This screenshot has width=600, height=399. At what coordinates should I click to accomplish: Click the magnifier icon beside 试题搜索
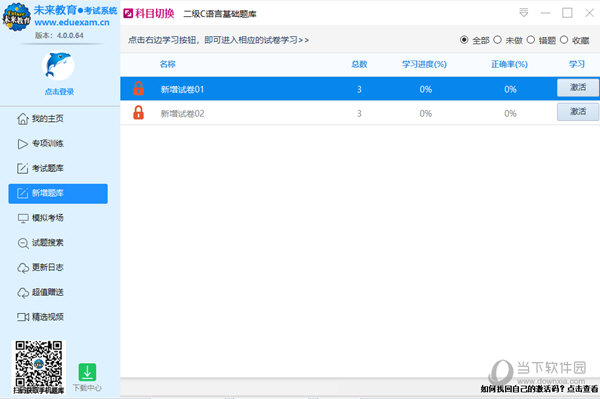[23, 243]
